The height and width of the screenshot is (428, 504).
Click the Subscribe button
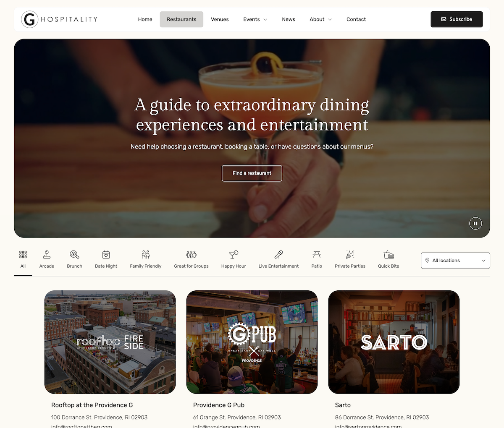coord(457,19)
